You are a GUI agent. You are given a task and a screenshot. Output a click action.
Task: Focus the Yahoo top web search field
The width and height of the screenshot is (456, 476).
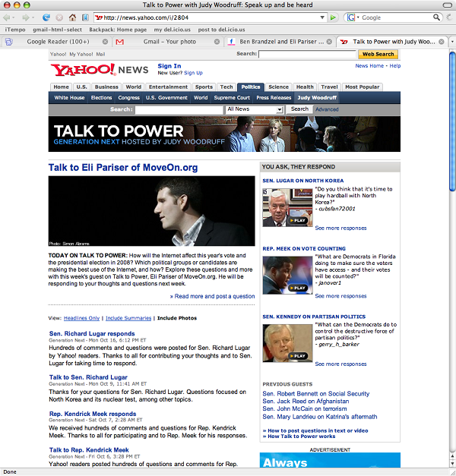(307, 54)
